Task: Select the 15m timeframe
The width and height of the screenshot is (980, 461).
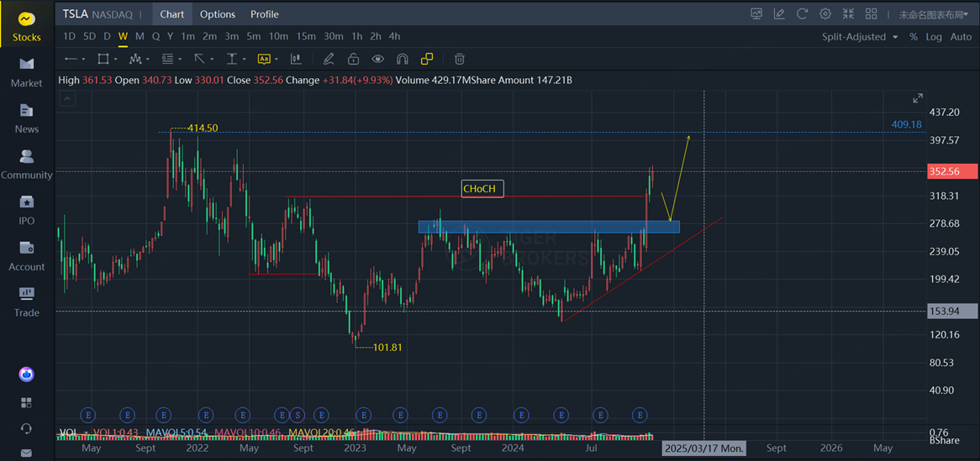Action: [x=306, y=36]
